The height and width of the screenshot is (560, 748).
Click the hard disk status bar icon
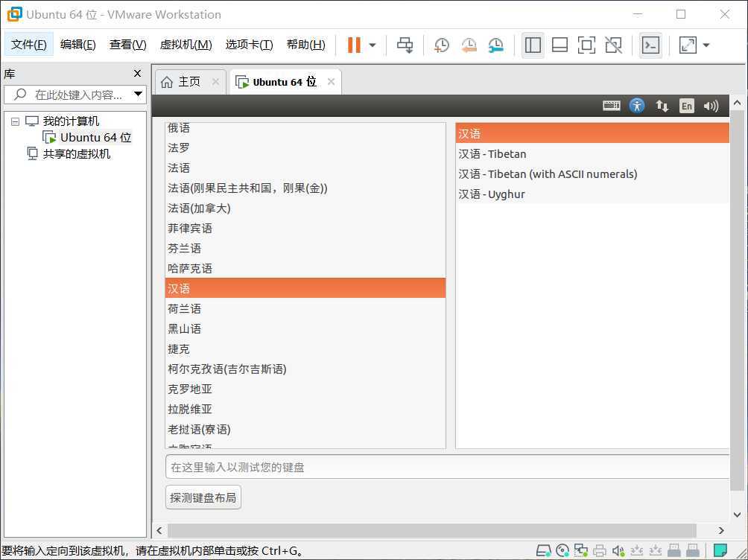pyautogui.click(x=543, y=551)
